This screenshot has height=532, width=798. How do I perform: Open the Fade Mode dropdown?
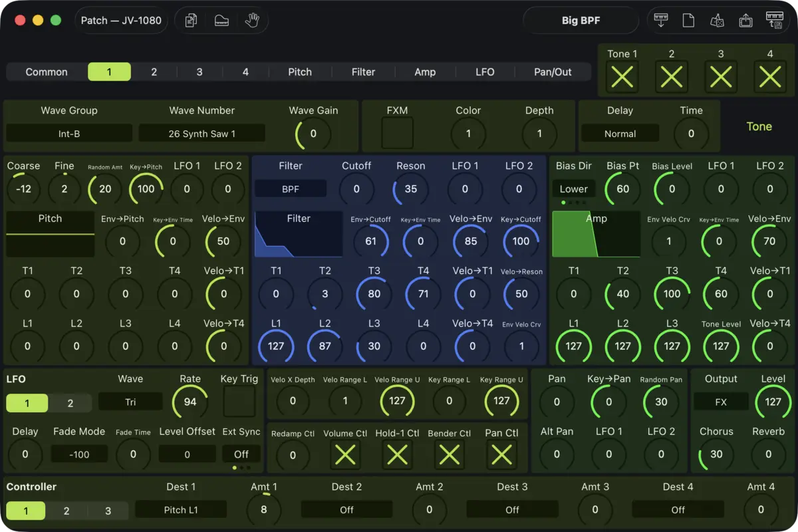[x=79, y=454]
